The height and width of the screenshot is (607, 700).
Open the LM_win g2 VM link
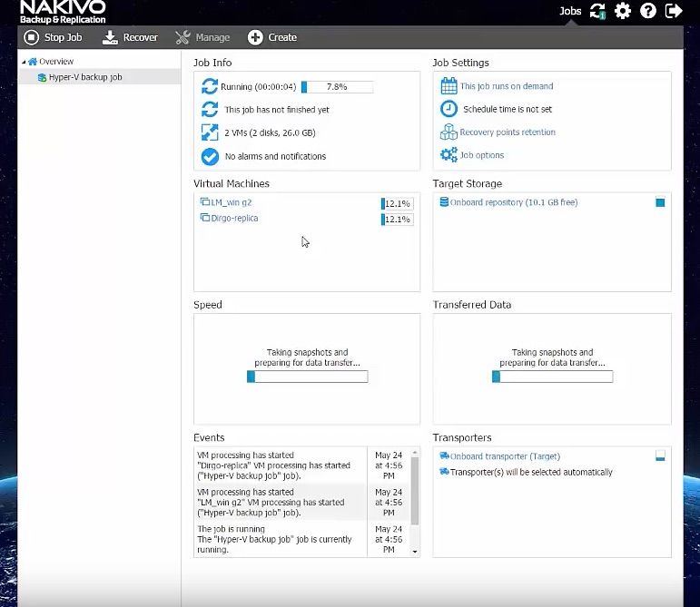(x=232, y=202)
